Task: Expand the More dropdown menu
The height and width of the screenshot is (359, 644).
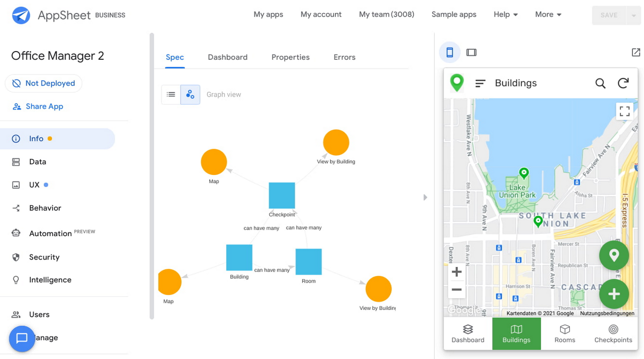Action: click(x=548, y=14)
